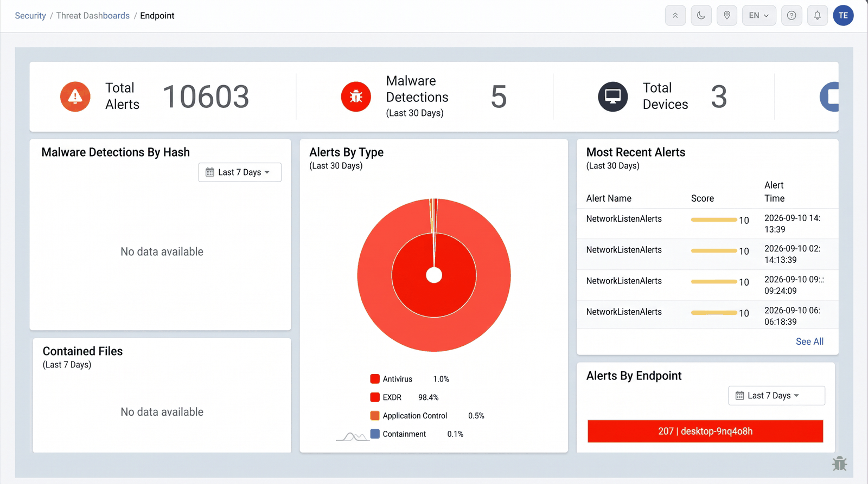This screenshot has height=484, width=868.
Task: Click the Total Devices count 3
Action: pyautogui.click(x=719, y=97)
